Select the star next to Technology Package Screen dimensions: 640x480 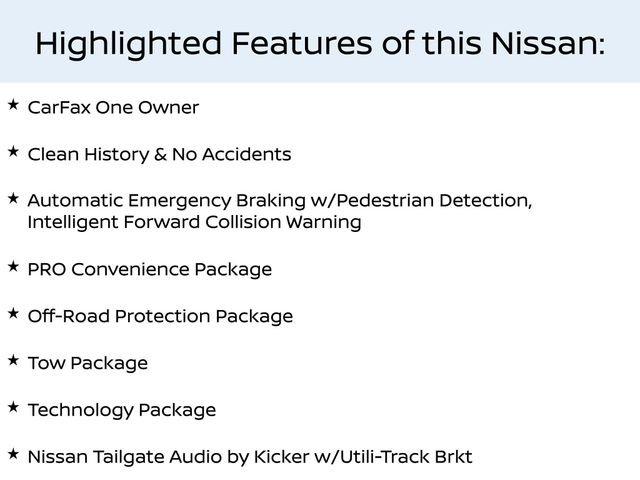point(12,407)
